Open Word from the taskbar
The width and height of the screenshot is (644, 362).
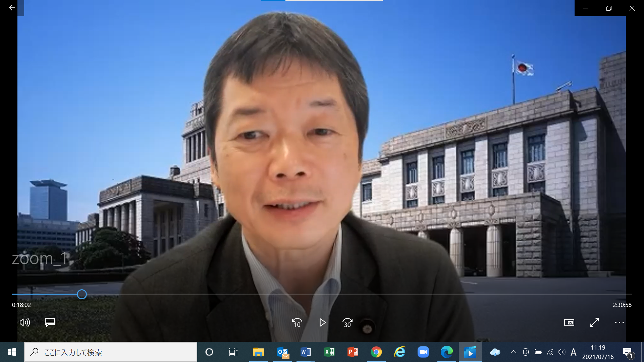[306, 352]
